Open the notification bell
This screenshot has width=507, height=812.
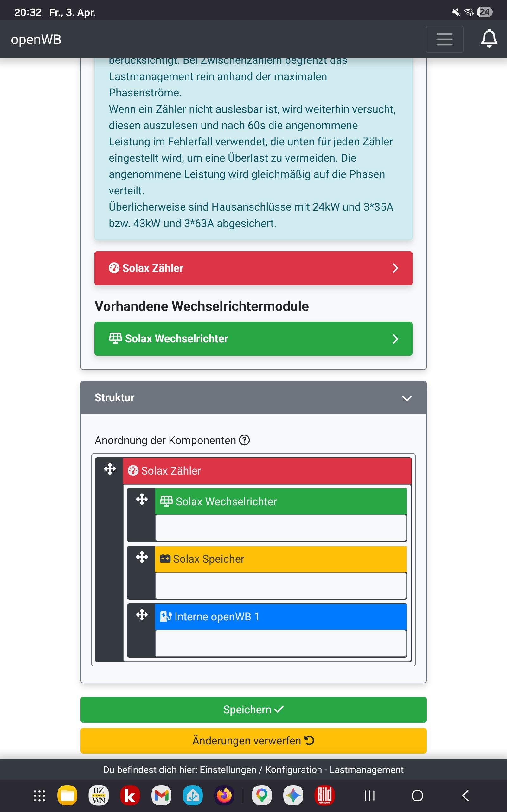[x=489, y=39]
